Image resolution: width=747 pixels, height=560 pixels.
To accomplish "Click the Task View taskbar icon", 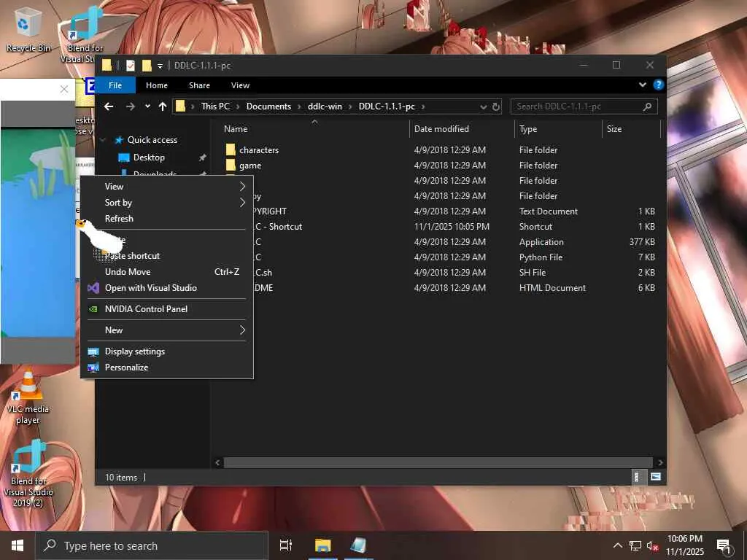I will pos(286,545).
